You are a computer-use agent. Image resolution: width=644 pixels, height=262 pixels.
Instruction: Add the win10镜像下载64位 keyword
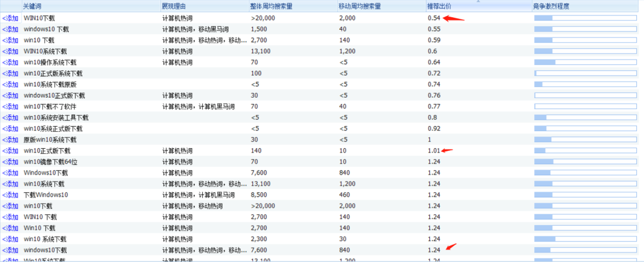point(11,161)
